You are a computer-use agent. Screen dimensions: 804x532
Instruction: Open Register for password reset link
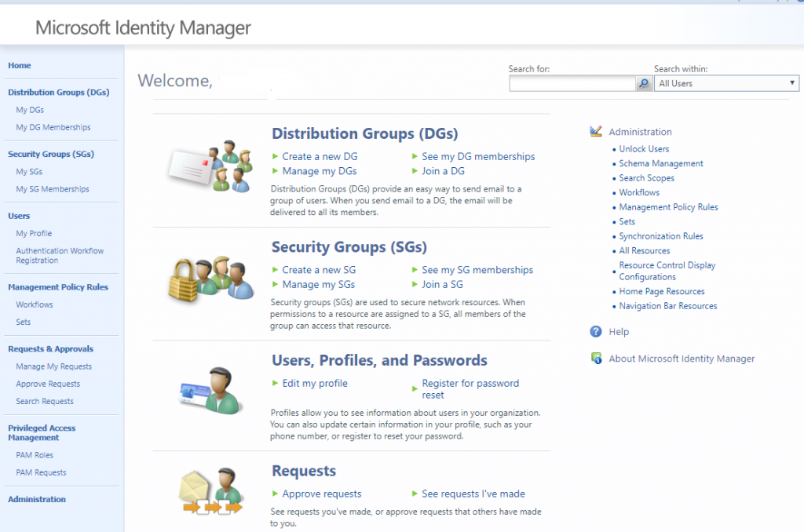pos(470,388)
